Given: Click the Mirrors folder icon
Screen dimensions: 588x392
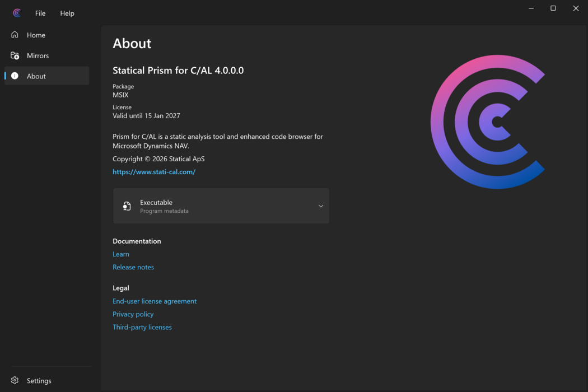Looking at the screenshot, I should click(15, 55).
